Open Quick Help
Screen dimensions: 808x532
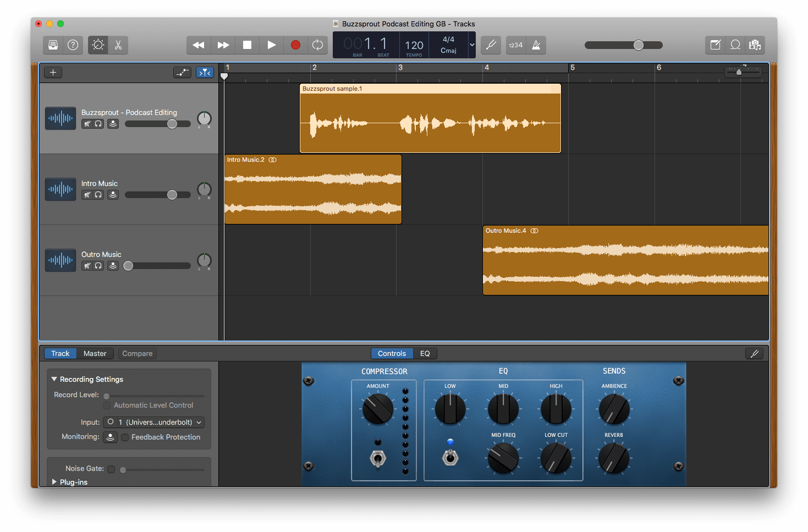point(73,45)
